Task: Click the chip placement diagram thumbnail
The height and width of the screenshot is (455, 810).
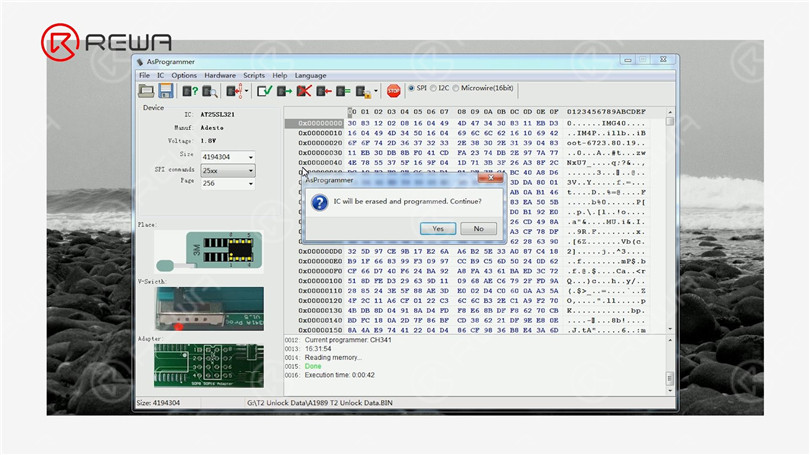Action: pyautogui.click(x=209, y=252)
